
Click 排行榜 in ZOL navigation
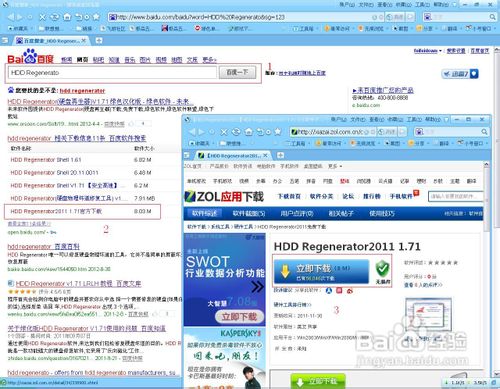tap(372, 196)
